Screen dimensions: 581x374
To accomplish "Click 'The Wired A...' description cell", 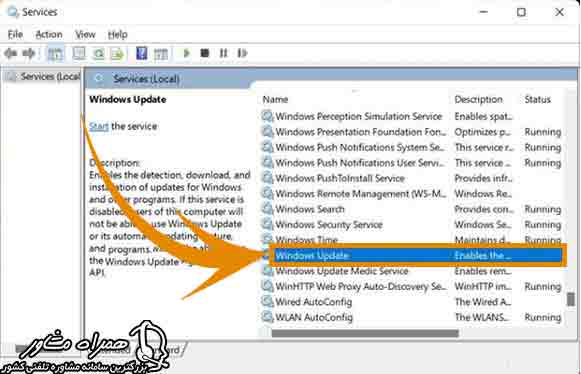I will click(483, 302).
